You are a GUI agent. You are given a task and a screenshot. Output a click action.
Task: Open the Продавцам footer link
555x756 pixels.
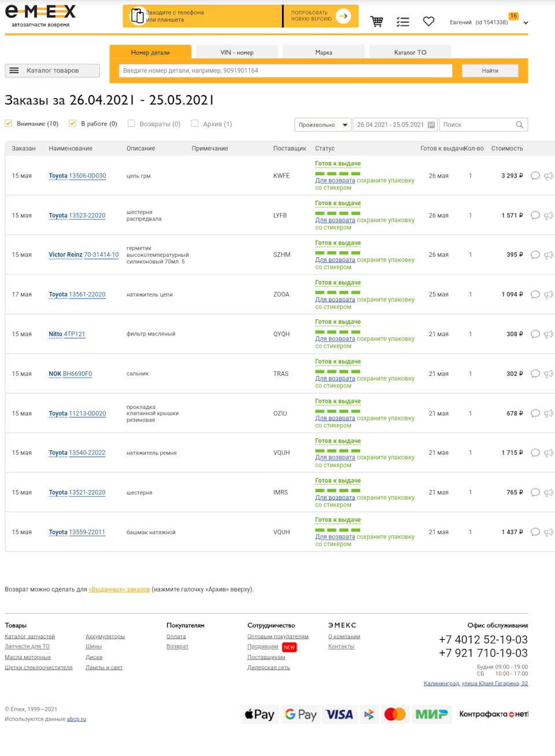pos(262,647)
